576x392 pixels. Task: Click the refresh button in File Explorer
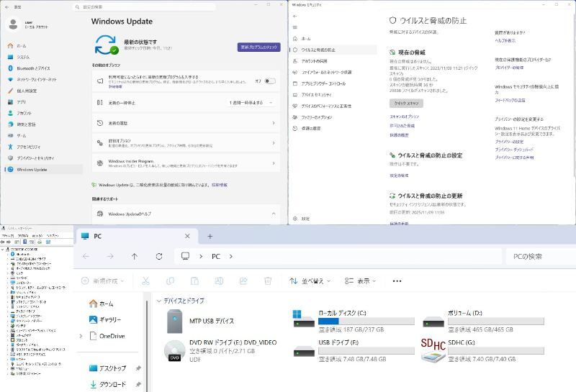pyautogui.click(x=158, y=256)
